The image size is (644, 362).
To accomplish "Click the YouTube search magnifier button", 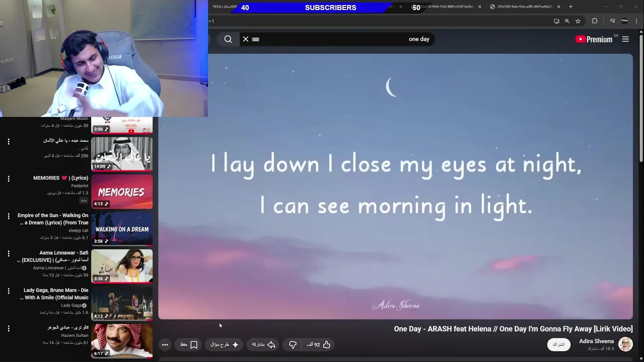I will click(228, 39).
